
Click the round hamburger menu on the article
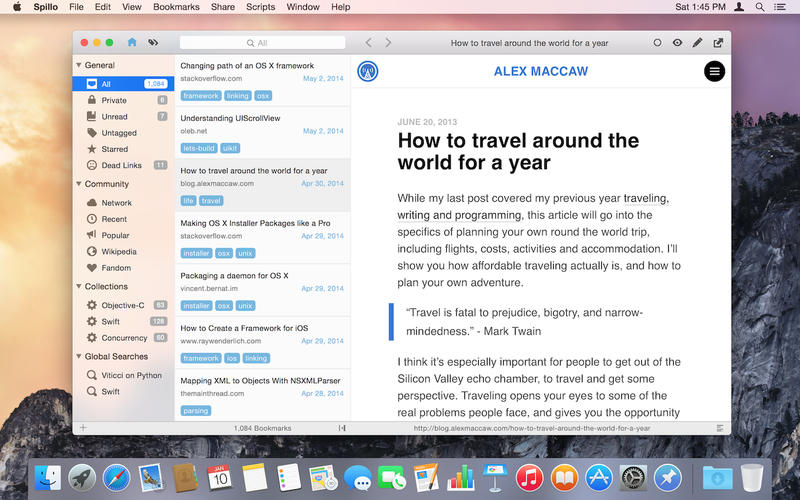tap(714, 71)
